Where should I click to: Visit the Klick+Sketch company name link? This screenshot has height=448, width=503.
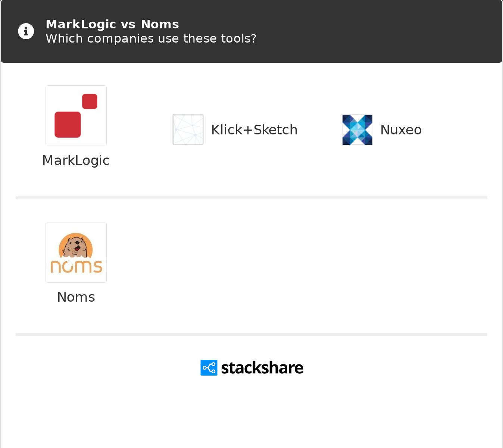[254, 130]
